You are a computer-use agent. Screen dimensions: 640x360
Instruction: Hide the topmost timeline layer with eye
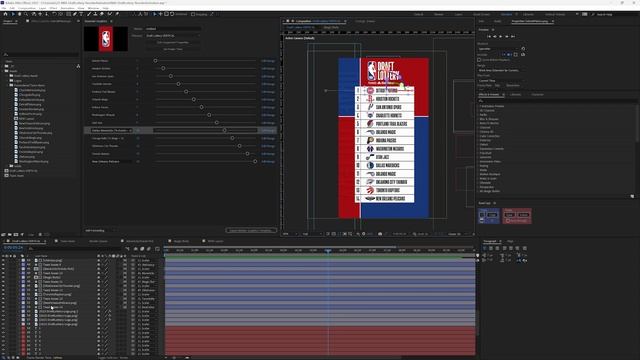(3, 260)
